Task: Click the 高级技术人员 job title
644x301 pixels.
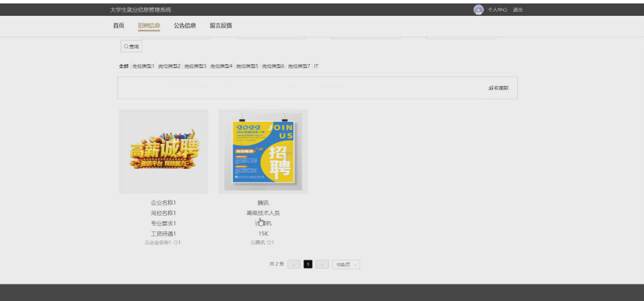Action: [x=263, y=213]
